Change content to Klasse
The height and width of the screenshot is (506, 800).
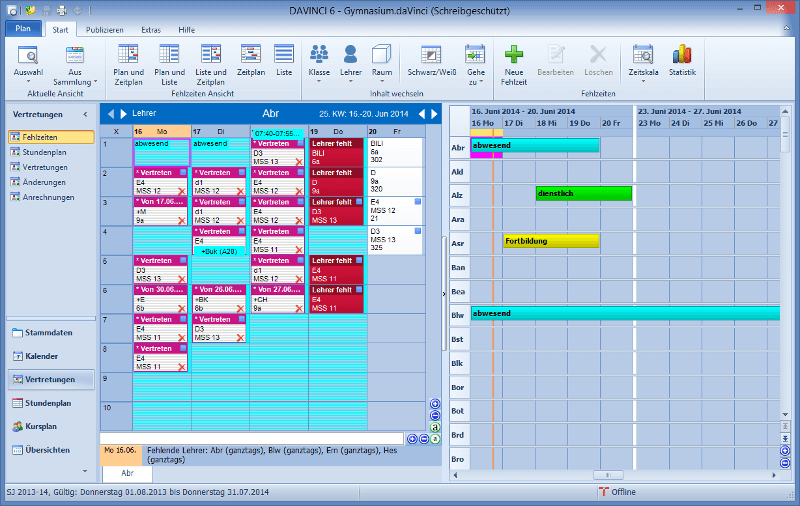[319, 64]
